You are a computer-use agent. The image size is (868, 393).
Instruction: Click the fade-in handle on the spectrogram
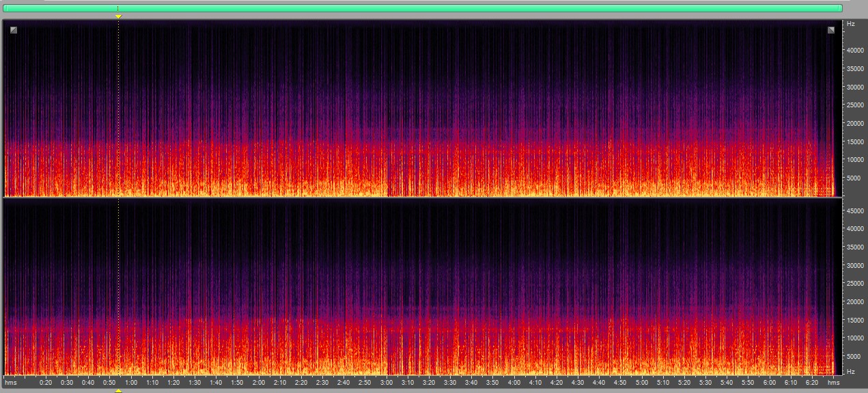[14, 29]
